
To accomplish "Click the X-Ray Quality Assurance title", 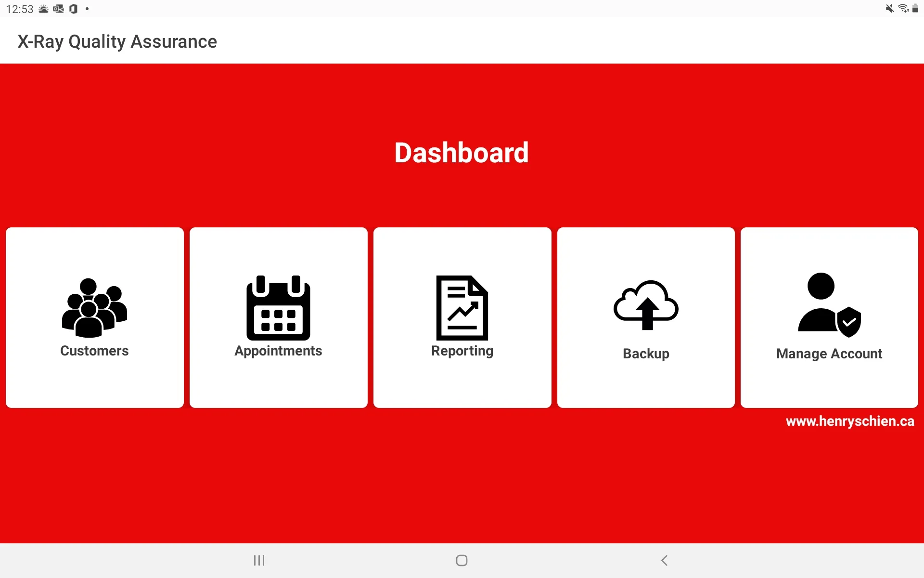I will 117,41.
